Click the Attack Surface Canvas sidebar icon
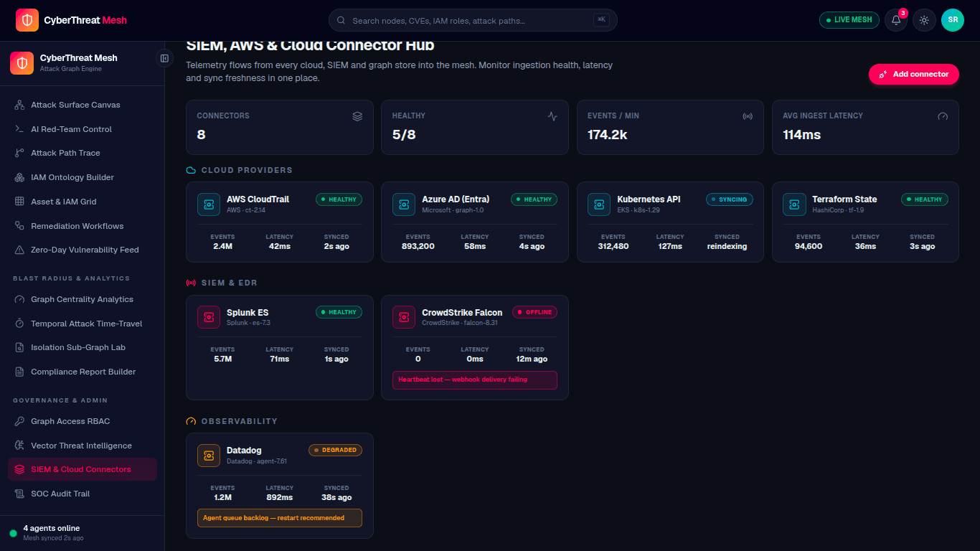The height and width of the screenshot is (551, 980). pyautogui.click(x=19, y=105)
